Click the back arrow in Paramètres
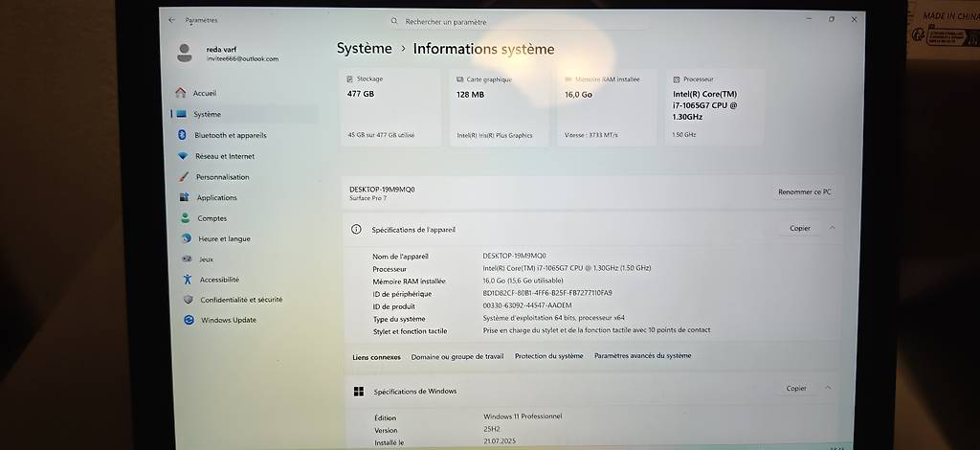Viewport: 980px width, 450px height. click(172, 20)
